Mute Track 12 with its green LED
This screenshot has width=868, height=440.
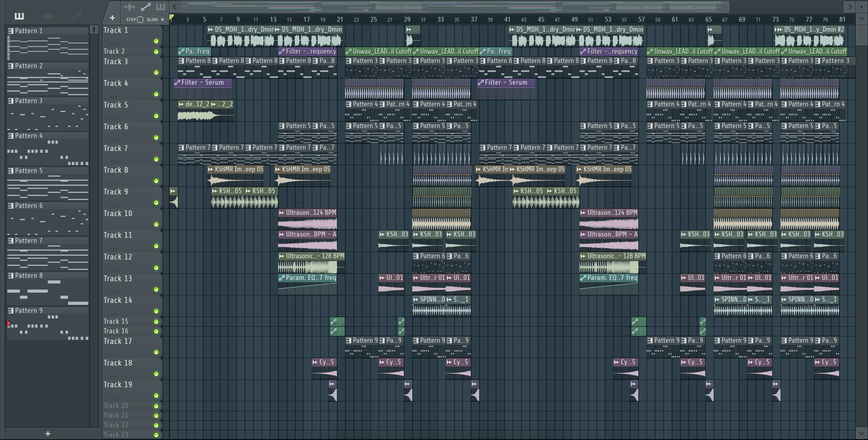tap(156, 268)
